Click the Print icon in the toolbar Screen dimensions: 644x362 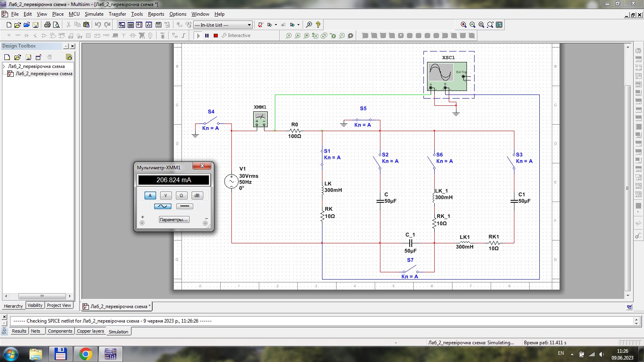pyautogui.click(x=47, y=25)
